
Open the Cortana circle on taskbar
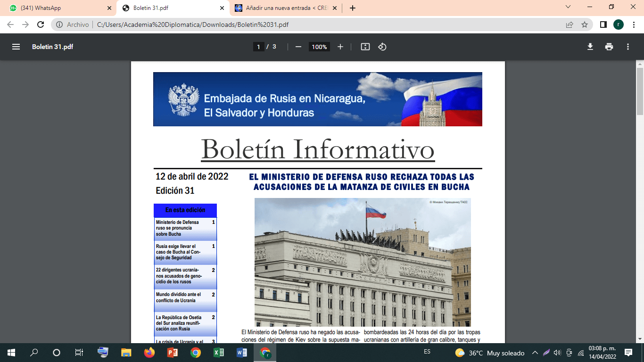pyautogui.click(x=57, y=353)
